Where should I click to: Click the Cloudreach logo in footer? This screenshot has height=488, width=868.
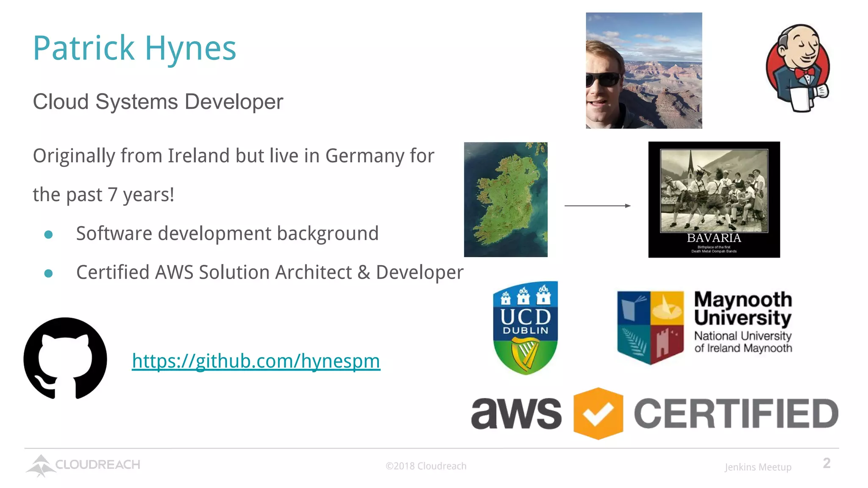click(x=83, y=465)
